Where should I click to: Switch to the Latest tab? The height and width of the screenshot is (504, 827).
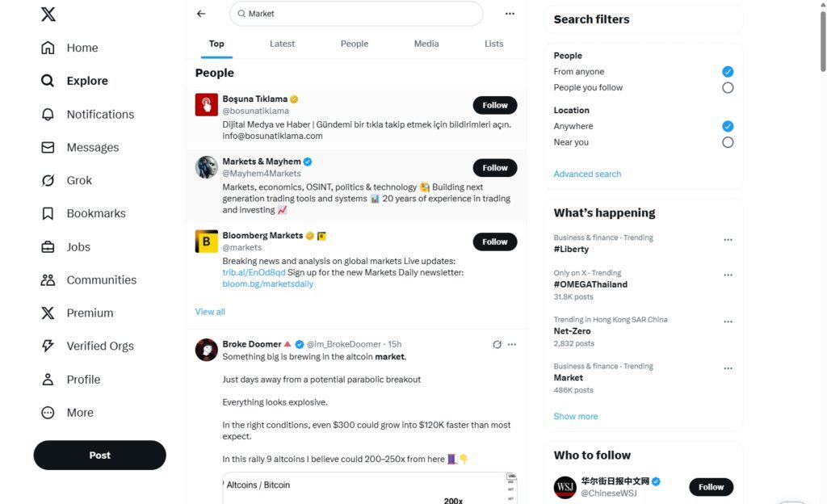pos(282,44)
